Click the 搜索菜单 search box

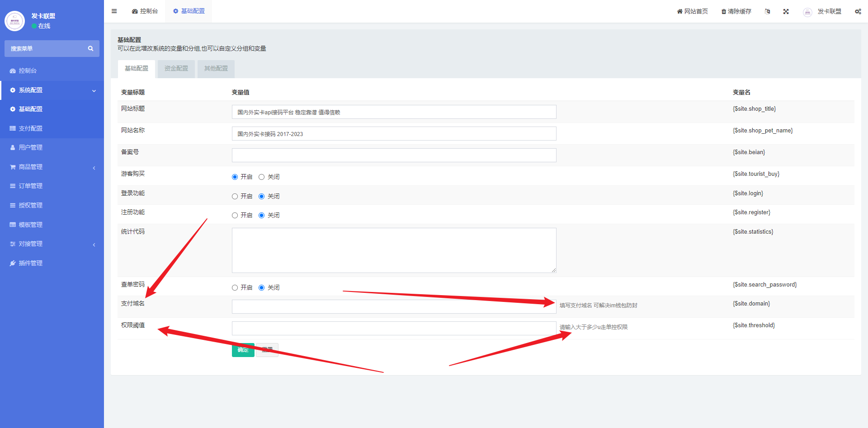pos(52,48)
